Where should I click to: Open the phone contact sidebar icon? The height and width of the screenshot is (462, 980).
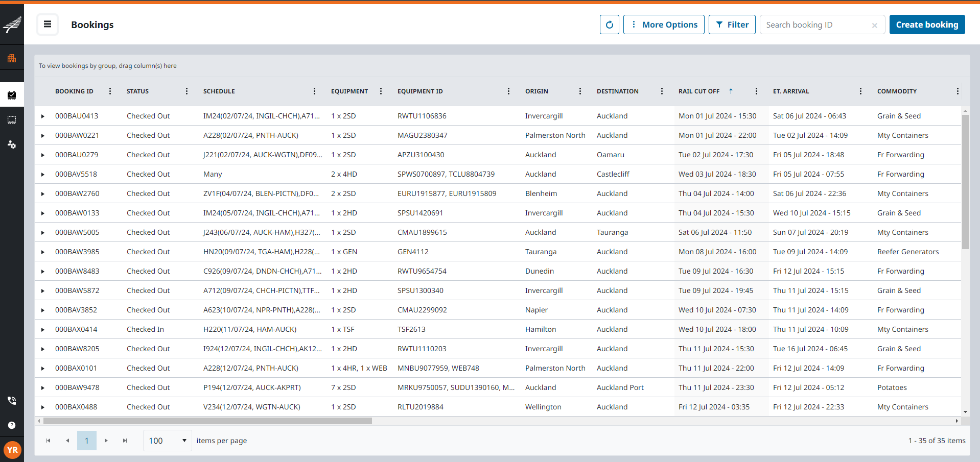click(x=12, y=401)
